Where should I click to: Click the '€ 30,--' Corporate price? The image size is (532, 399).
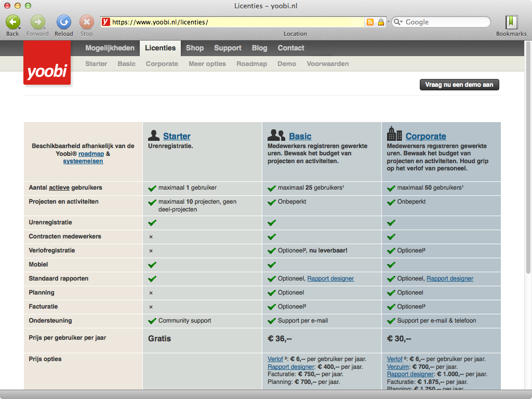pos(399,339)
